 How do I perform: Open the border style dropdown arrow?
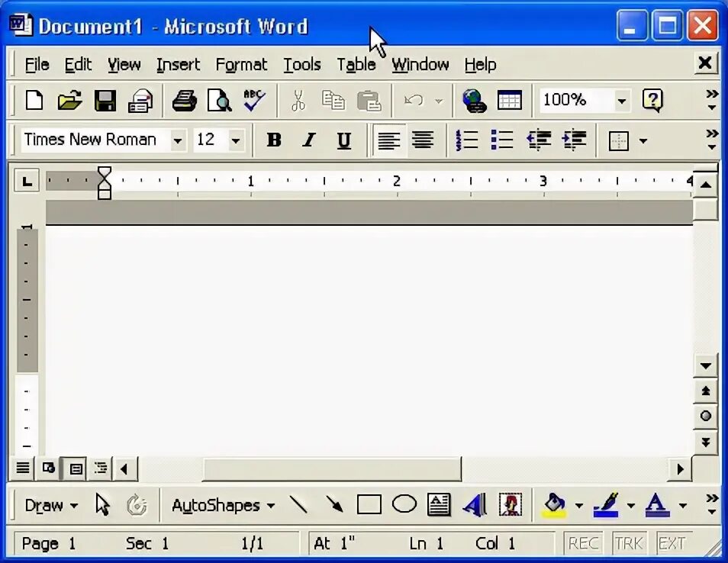pos(643,140)
